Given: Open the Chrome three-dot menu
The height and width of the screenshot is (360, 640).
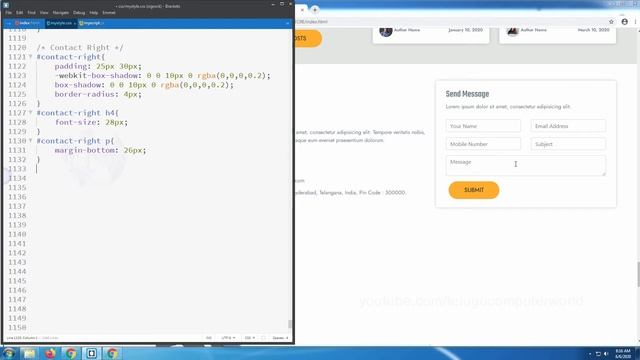Looking at the screenshot, I should [636, 22].
